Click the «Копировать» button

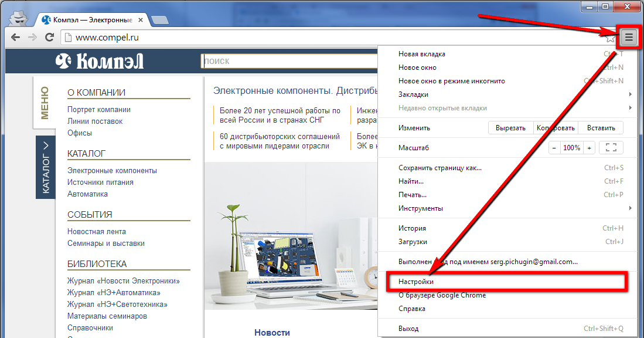pyautogui.click(x=556, y=128)
